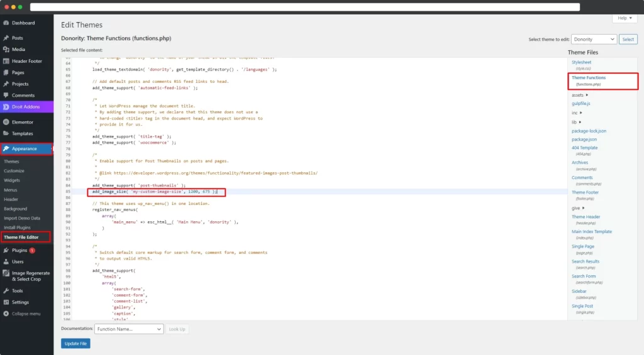The width and height of the screenshot is (644, 355).
Task: Click the Comments bubble icon
Action: coord(6,96)
